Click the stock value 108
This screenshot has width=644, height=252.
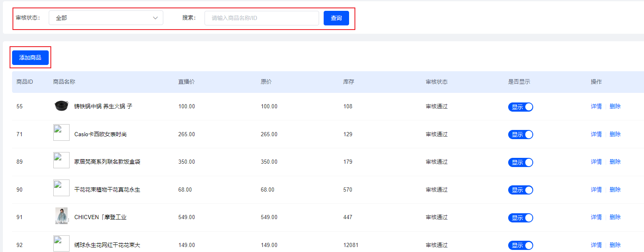[x=348, y=106]
